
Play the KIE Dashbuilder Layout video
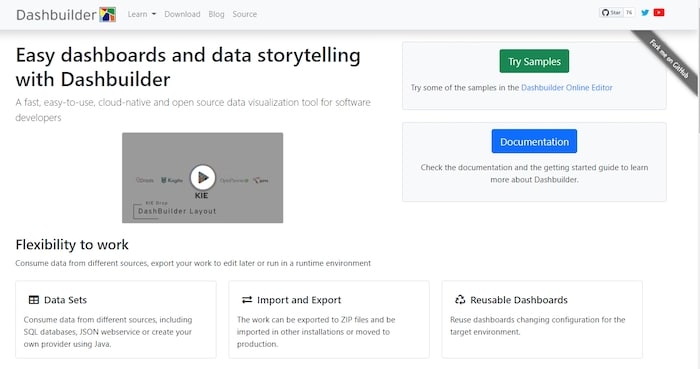pyautogui.click(x=203, y=177)
